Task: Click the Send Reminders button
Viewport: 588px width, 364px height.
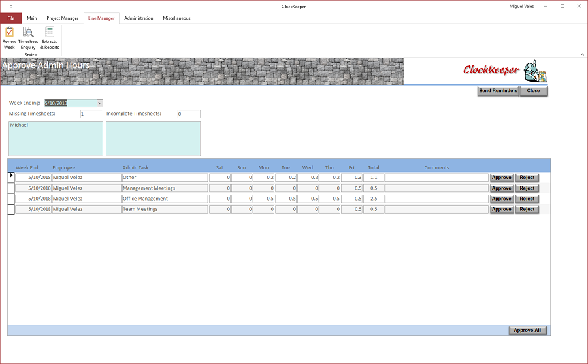Action: 498,91
